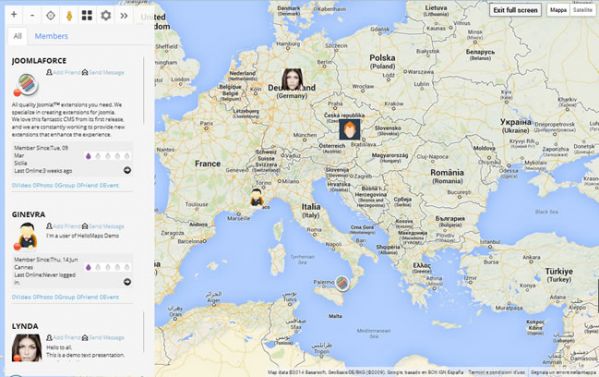Image resolution: width=599 pixels, height=377 pixels.
Task: Activate the yellow Street View pegman icon
Action: [x=69, y=15]
